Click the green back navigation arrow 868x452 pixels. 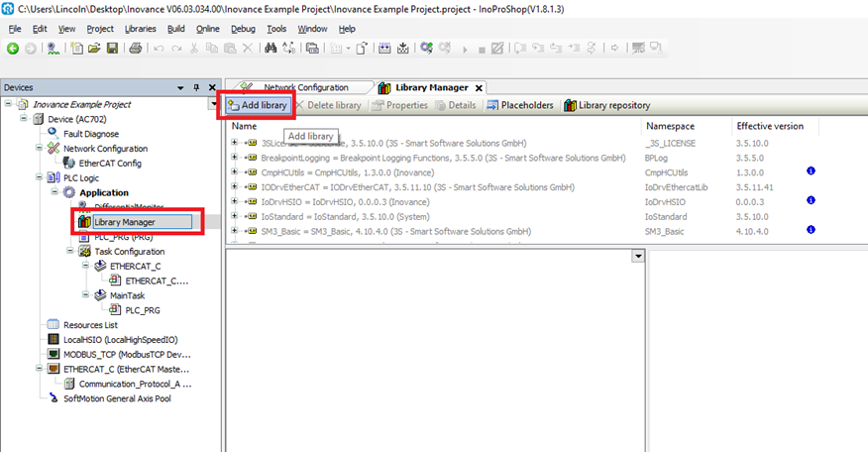[13, 48]
